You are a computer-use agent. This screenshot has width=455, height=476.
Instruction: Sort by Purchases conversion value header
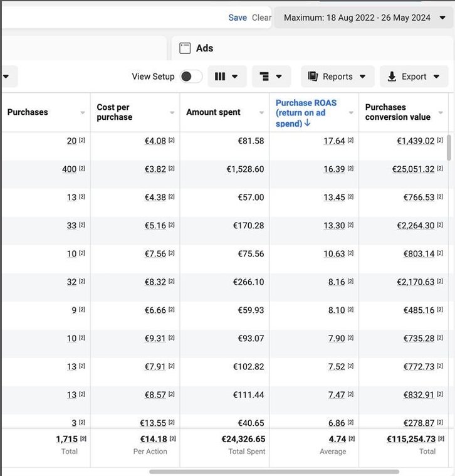point(397,112)
